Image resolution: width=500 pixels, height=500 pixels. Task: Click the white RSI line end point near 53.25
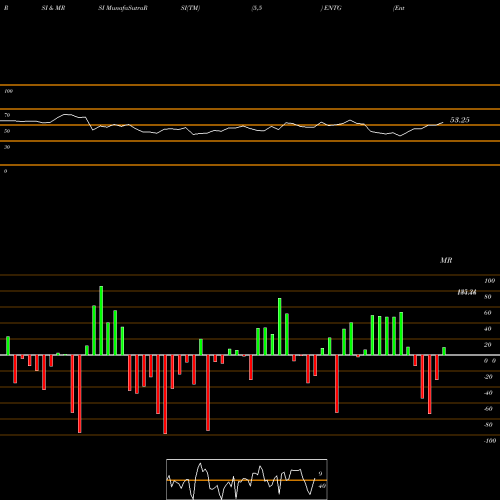443,122
